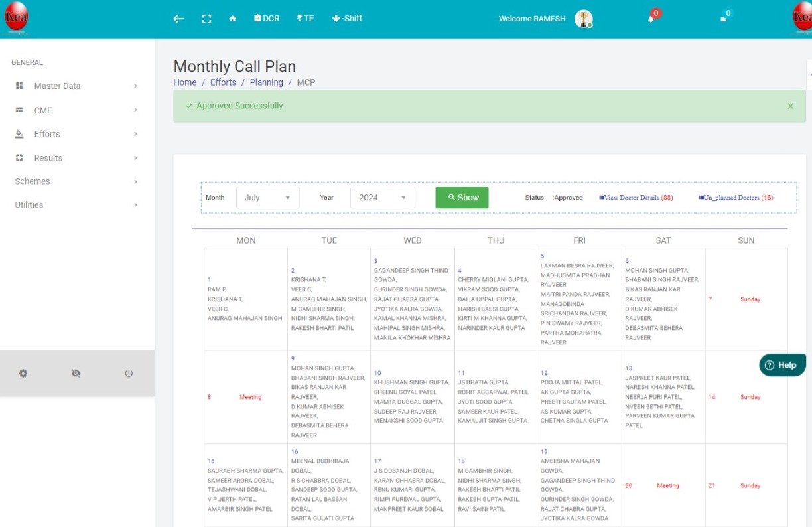Click the power logout icon

coord(129,374)
